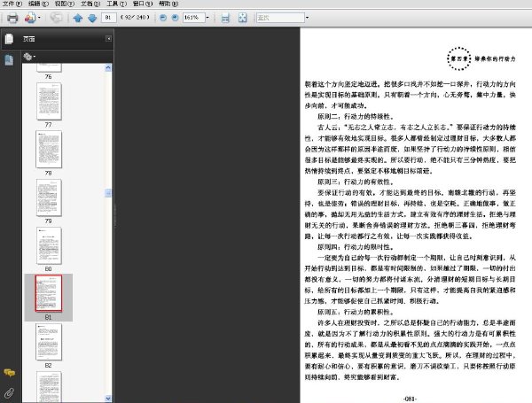This screenshot has height=403, width=532.
Task: Open the pages panel gear options menu
Action: click(29, 57)
